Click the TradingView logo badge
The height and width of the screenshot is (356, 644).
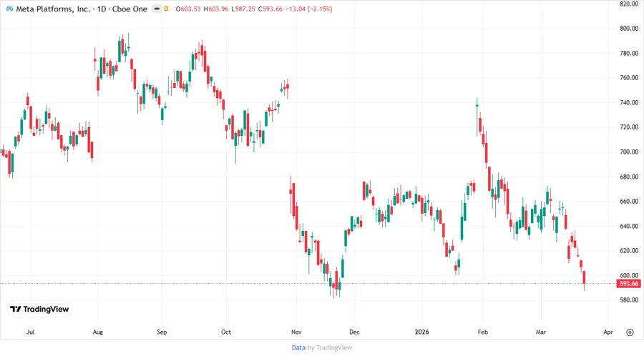coord(39,310)
